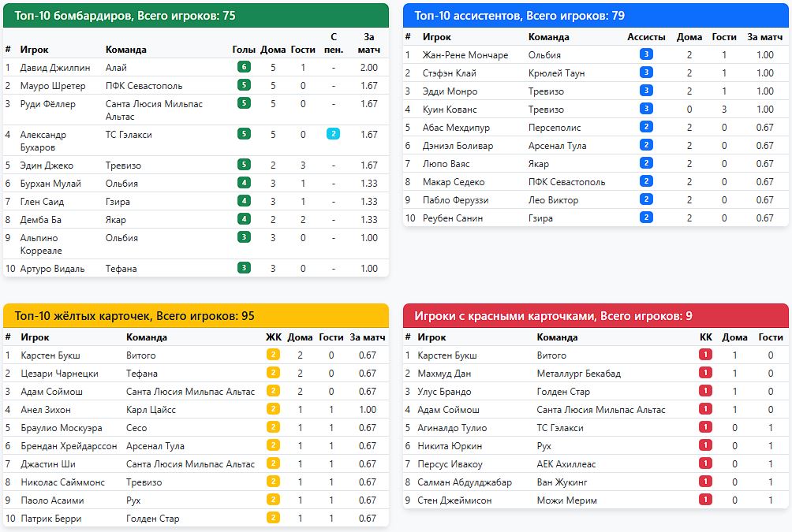The image size is (792, 532).
Task: Open team Металлург Бекабад in red cards
Action: 579,374
